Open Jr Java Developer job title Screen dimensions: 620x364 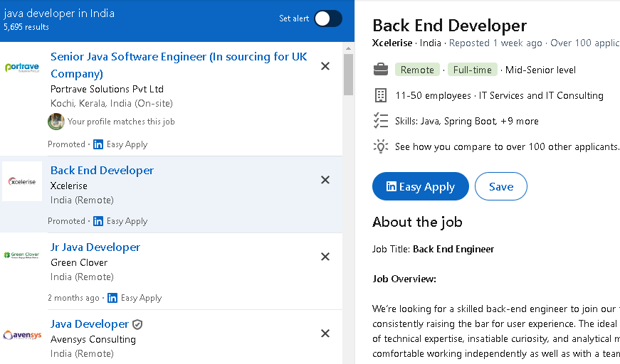point(95,247)
